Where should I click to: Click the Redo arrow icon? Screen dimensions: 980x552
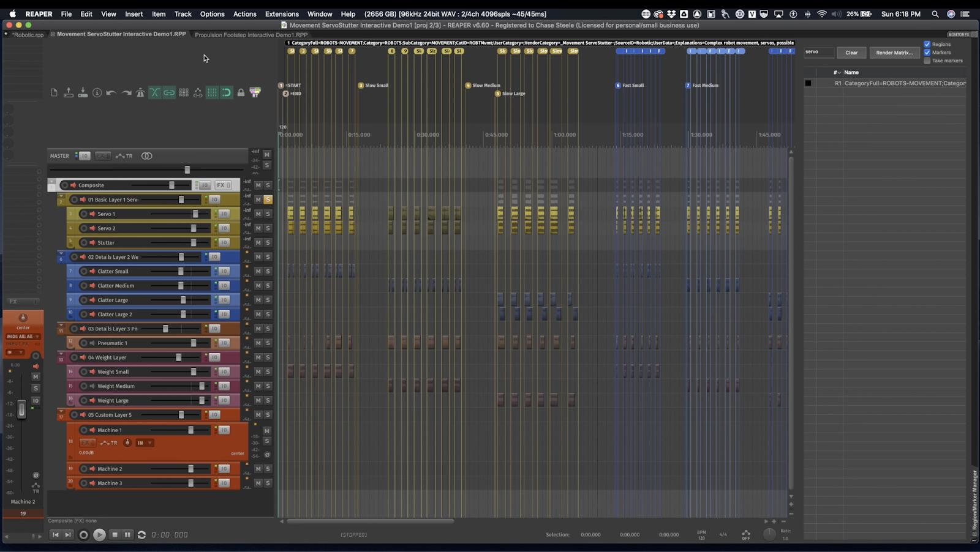coord(126,92)
